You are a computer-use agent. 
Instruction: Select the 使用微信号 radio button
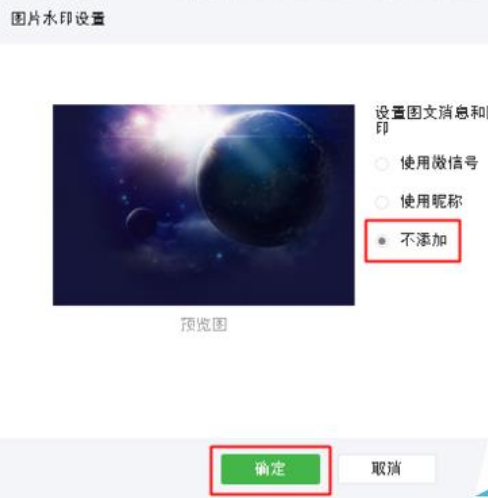pos(382,164)
